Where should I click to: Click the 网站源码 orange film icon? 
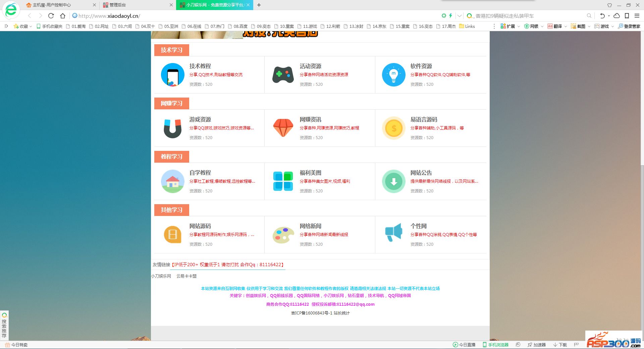tap(173, 234)
